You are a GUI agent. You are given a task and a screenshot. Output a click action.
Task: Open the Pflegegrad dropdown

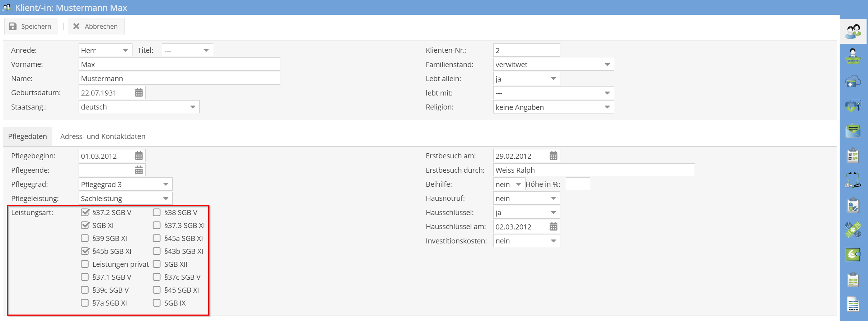[125, 184]
